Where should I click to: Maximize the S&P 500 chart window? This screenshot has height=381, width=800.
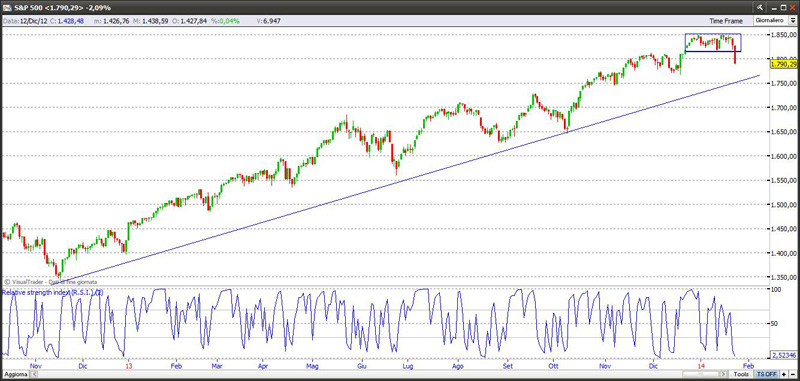point(783,7)
